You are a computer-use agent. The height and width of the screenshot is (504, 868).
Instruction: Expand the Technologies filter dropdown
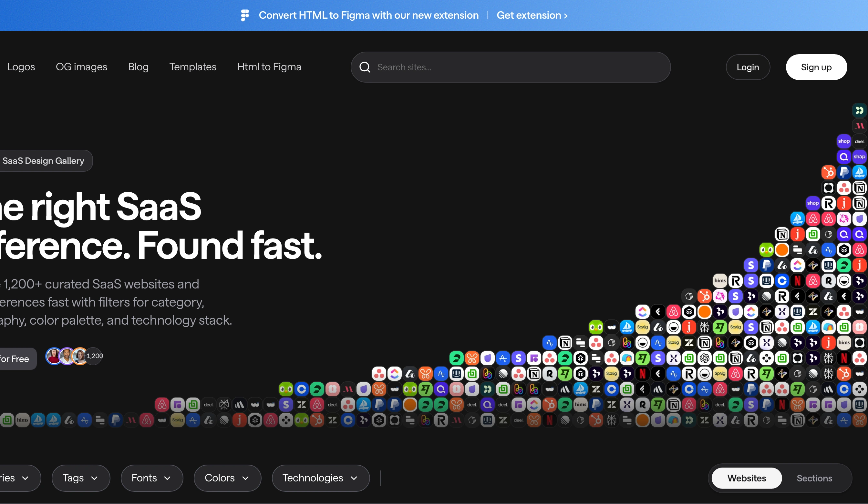pos(321,478)
